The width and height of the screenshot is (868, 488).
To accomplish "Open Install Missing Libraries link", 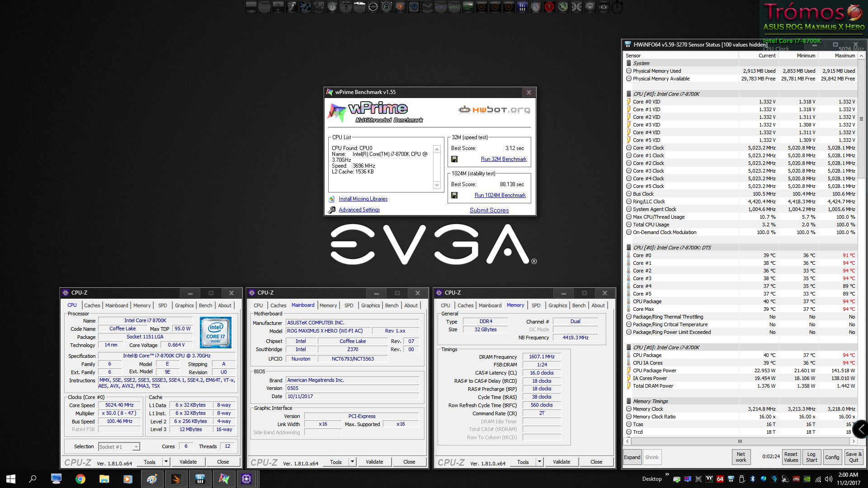I will click(363, 199).
